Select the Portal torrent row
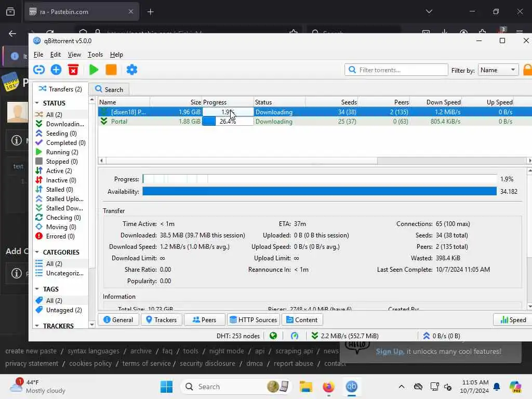The height and width of the screenshot is (399, 532). coord(315,122)
